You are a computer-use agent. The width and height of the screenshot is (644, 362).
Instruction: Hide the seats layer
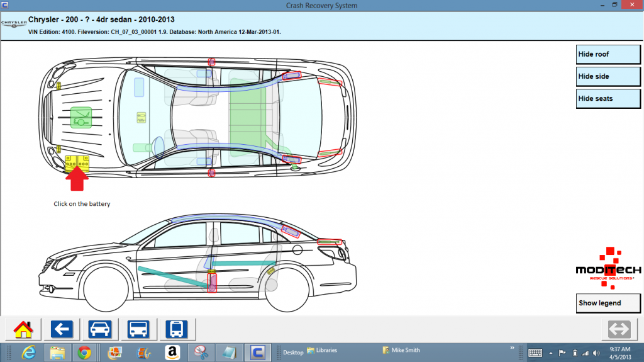[x=608, y=99]
